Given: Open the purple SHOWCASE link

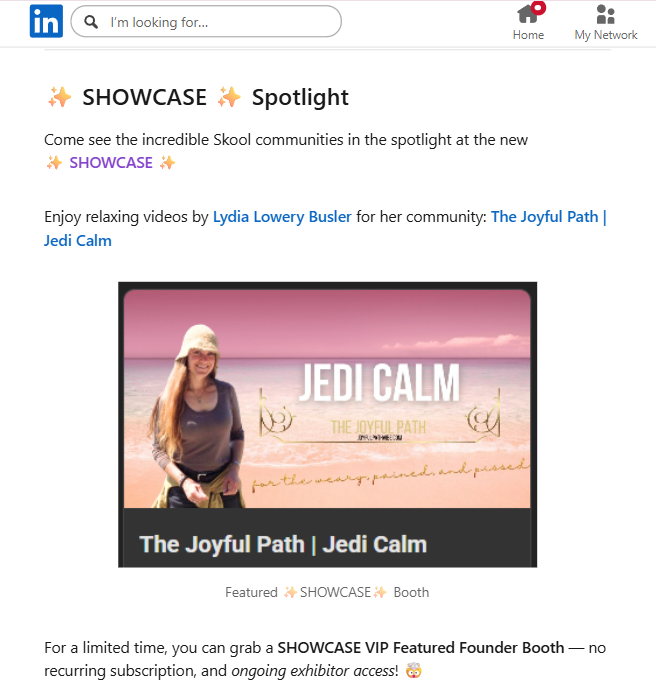Looking at the screenshot, I should [x=111, y=163].
